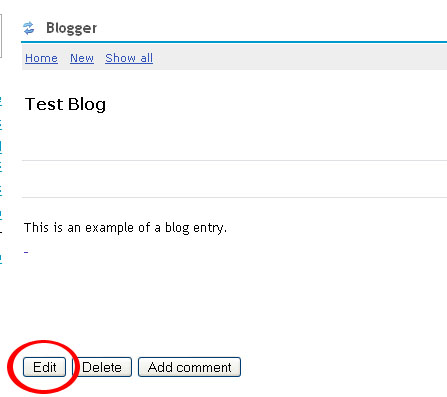Open the Show all link
Viewport: 447px width, 397px height.
129,58
